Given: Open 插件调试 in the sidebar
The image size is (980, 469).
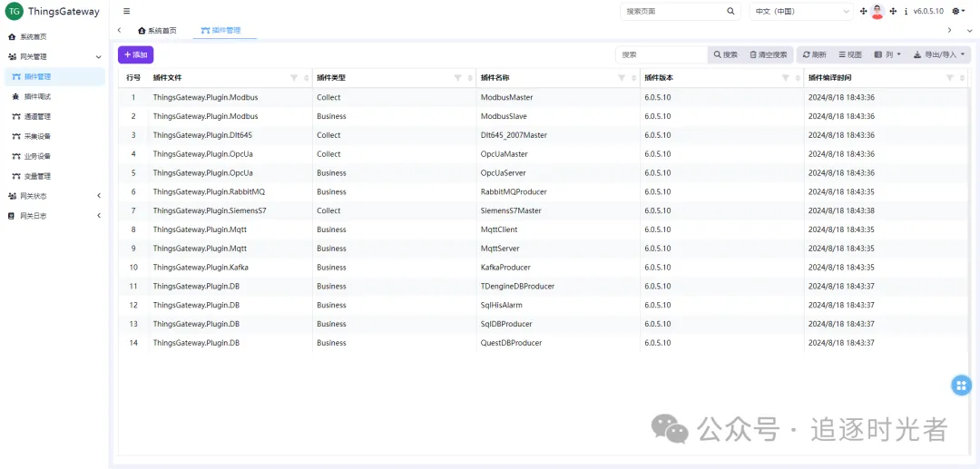Looking at the screenshot, I should 54,97.
